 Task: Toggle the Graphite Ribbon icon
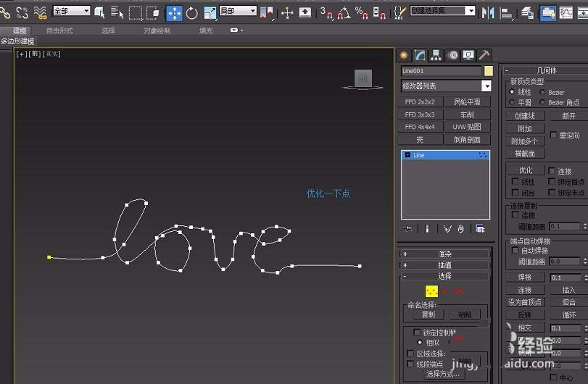click(x=548, y=13)
